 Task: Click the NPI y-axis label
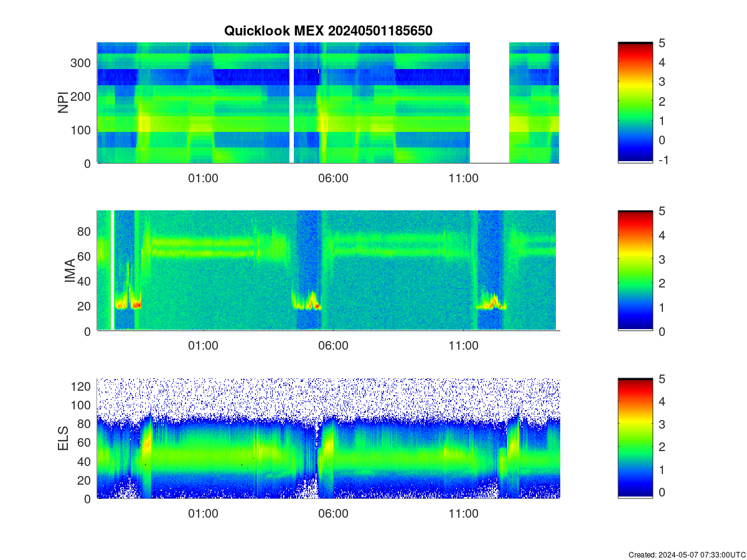(63, 103)
